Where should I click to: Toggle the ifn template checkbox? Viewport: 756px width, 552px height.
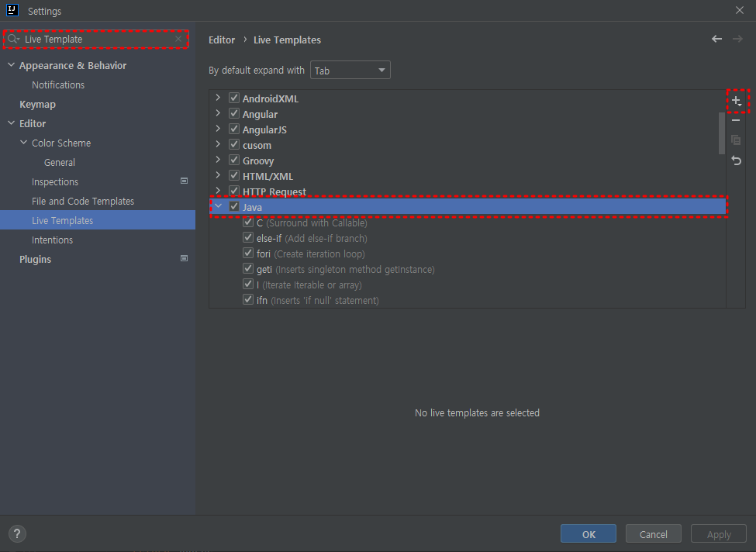(248, 299)
